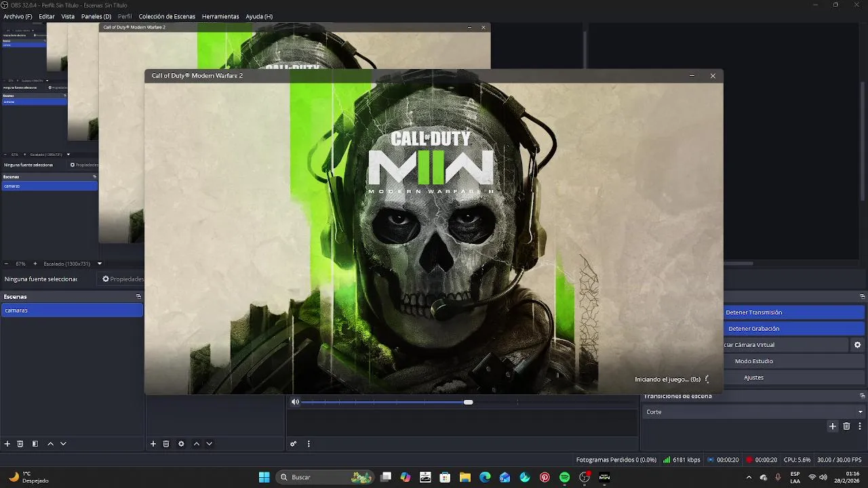Delete the selected scene with trash icon
Viewport: 868px width, 488px height.
[x=20, y=444]
